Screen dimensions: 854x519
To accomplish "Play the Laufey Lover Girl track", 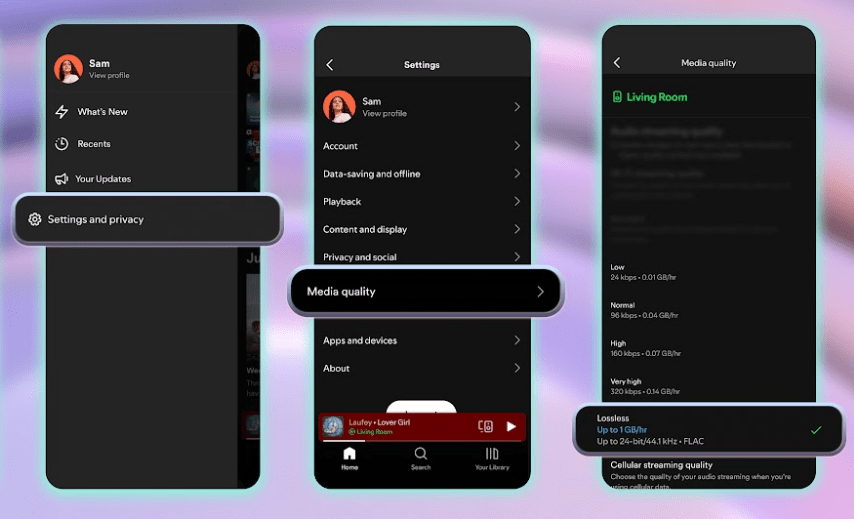I will tap(511, 426).
